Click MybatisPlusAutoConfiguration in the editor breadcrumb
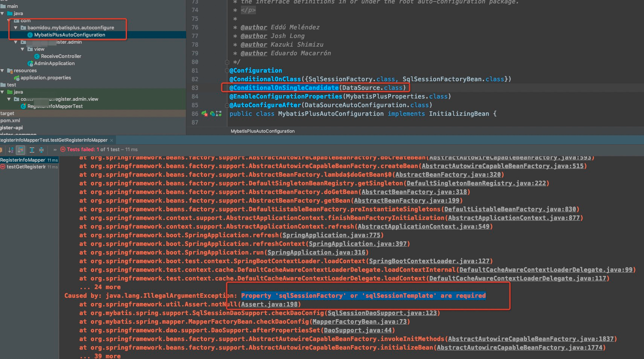Viewport: 644px width, 359px height. tap(262, 131)
